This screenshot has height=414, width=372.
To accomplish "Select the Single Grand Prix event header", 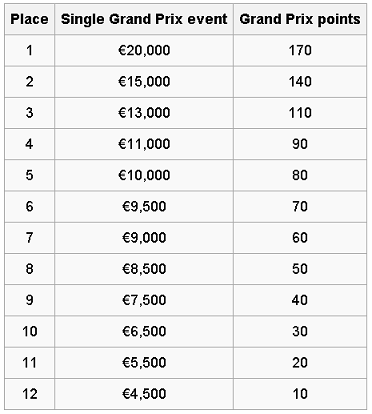I will tap(144, 19).
